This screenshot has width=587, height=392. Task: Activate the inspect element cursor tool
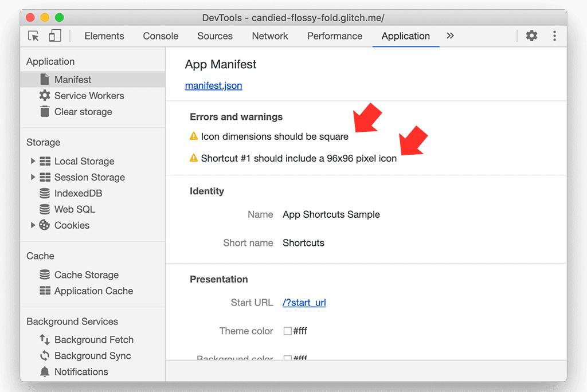point(33,36)
